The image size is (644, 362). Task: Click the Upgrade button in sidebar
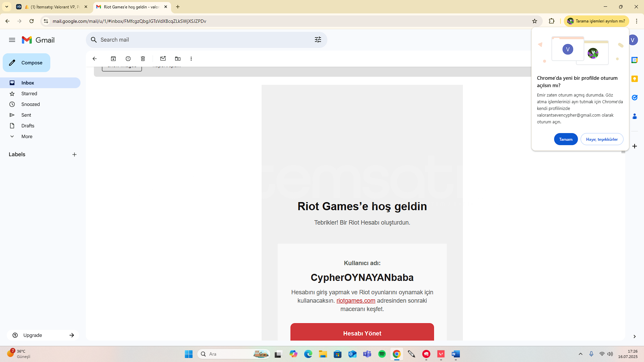(43, 335)
